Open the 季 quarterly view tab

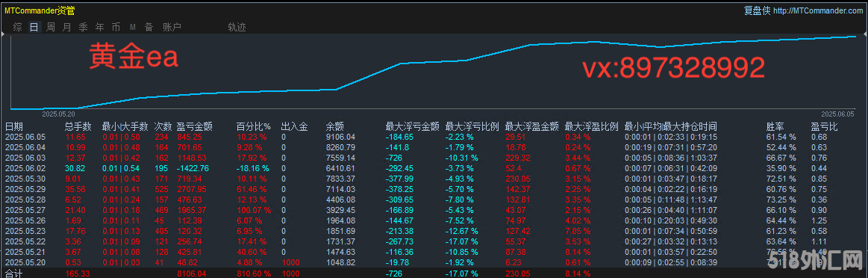click(84, 27)
